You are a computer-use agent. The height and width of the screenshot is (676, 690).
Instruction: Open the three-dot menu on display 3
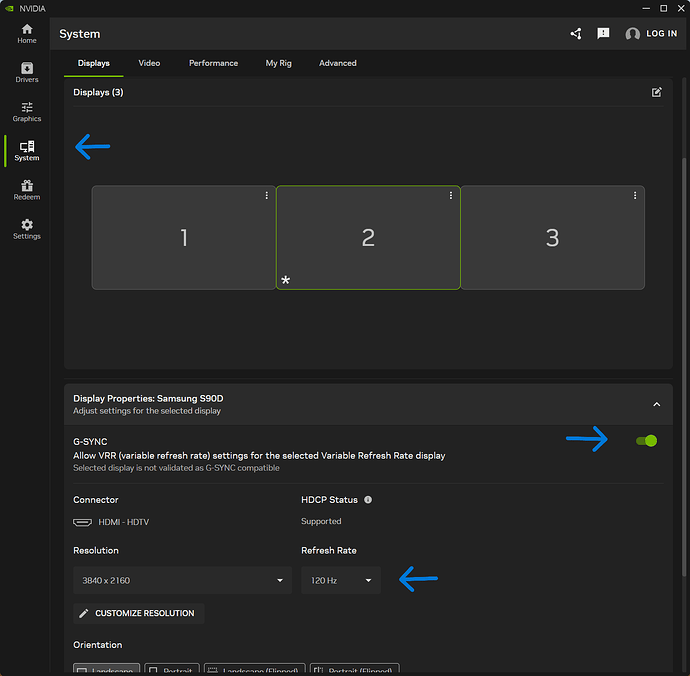tap(635, 195)
